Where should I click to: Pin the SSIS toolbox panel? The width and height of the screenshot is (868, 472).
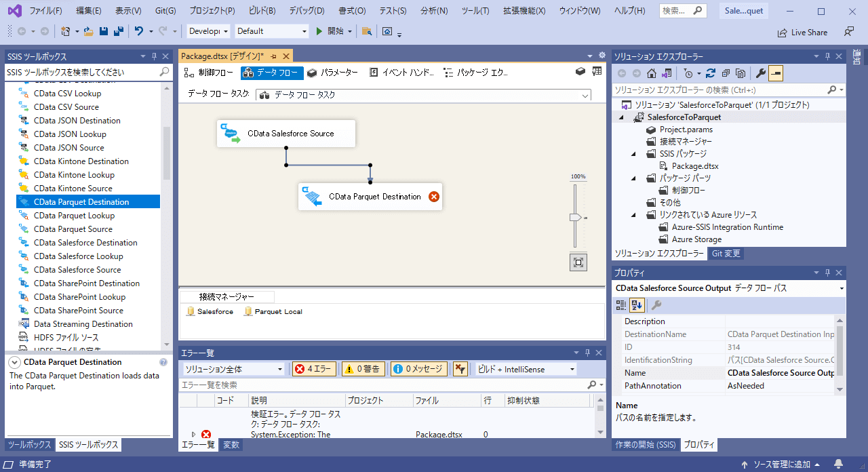point(154,56)
